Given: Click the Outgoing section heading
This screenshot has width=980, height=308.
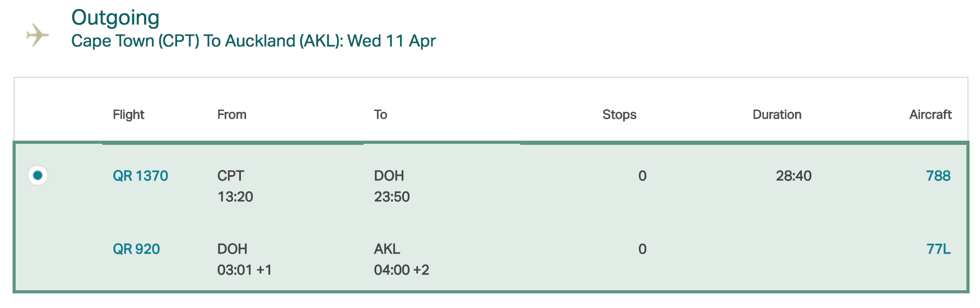Looking at the screenshot, I should [x=115, y=18].
